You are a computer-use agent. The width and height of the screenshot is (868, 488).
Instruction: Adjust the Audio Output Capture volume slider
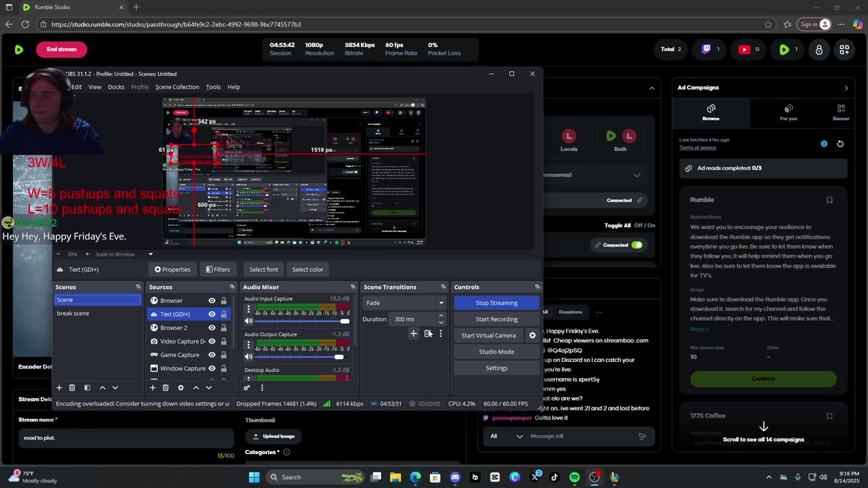338,357
